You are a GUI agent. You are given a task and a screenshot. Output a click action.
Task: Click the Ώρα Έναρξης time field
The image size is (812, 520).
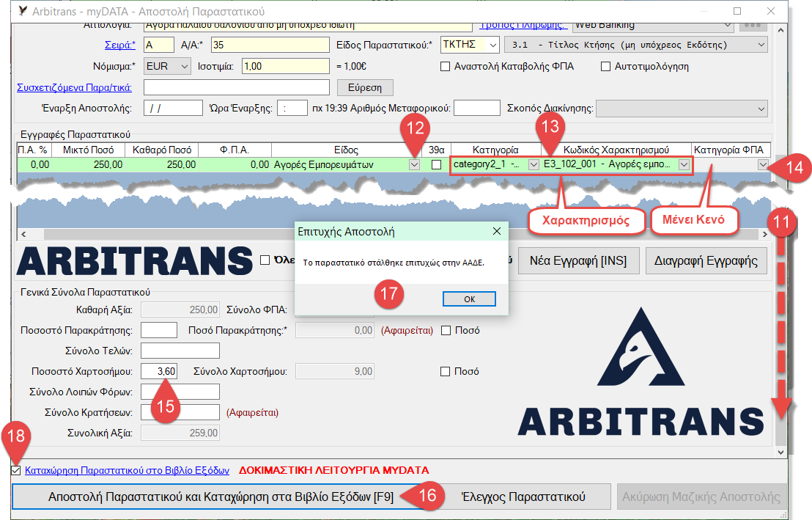[292, 108]
